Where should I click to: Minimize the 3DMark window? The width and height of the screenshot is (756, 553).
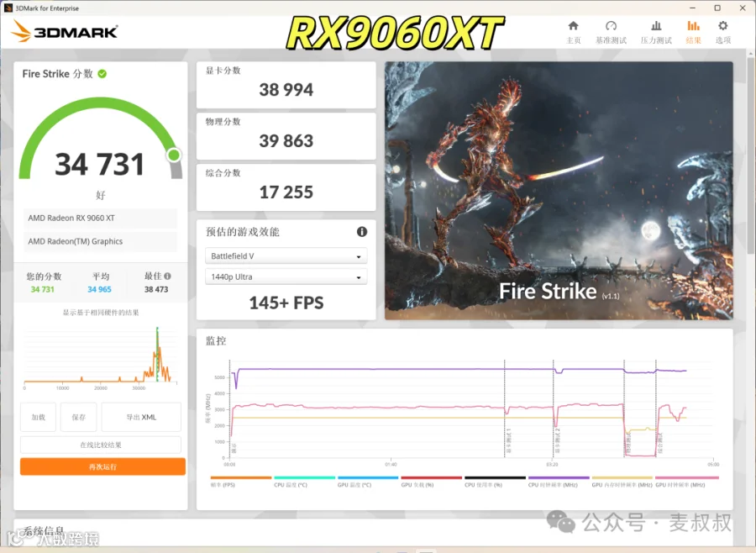point(692,8)
